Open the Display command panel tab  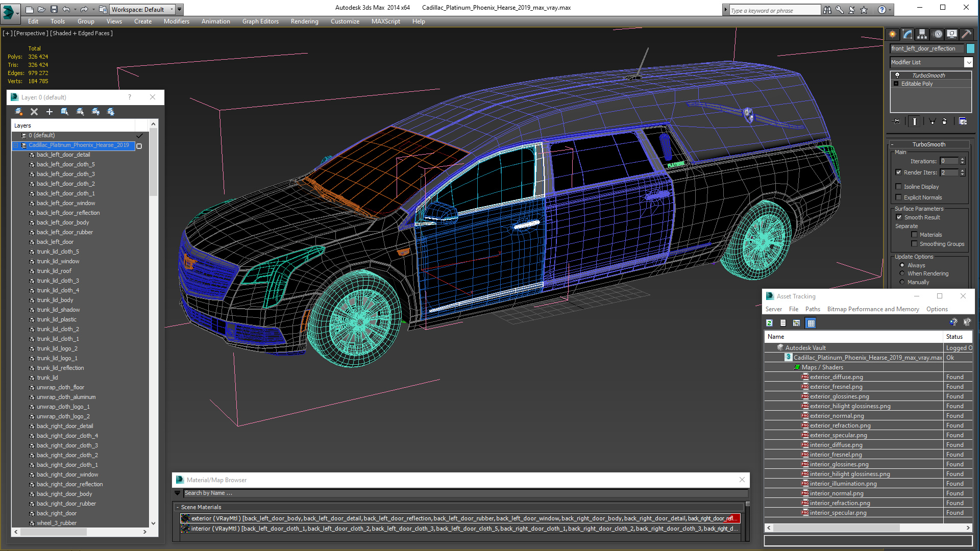click(952, 34)
